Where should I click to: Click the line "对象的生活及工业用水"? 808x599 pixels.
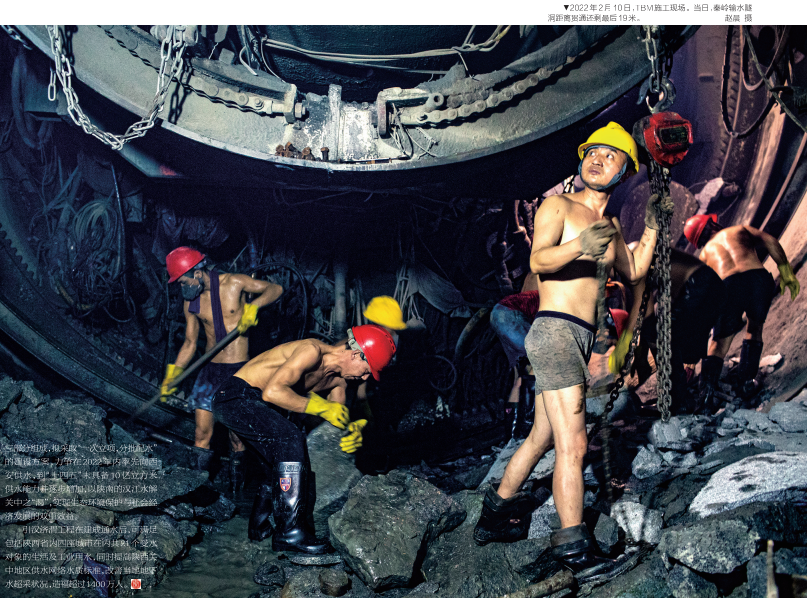pyautogui.click(x=81, y=557)
